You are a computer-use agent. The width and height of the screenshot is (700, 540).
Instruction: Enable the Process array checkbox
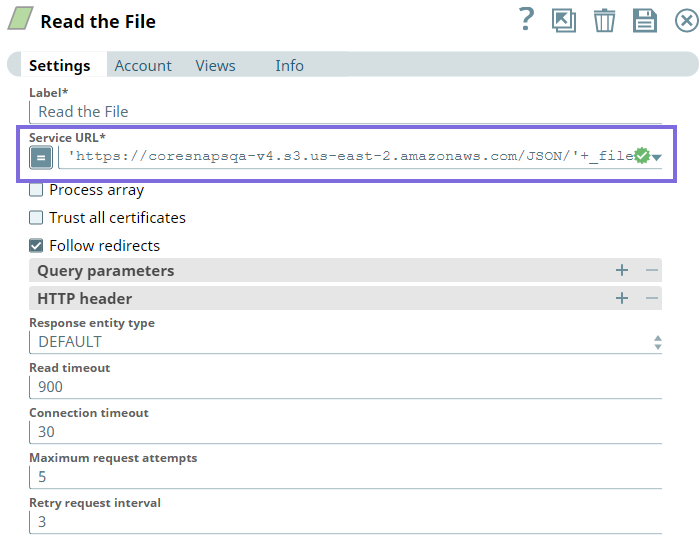click(x=37, y=190)
